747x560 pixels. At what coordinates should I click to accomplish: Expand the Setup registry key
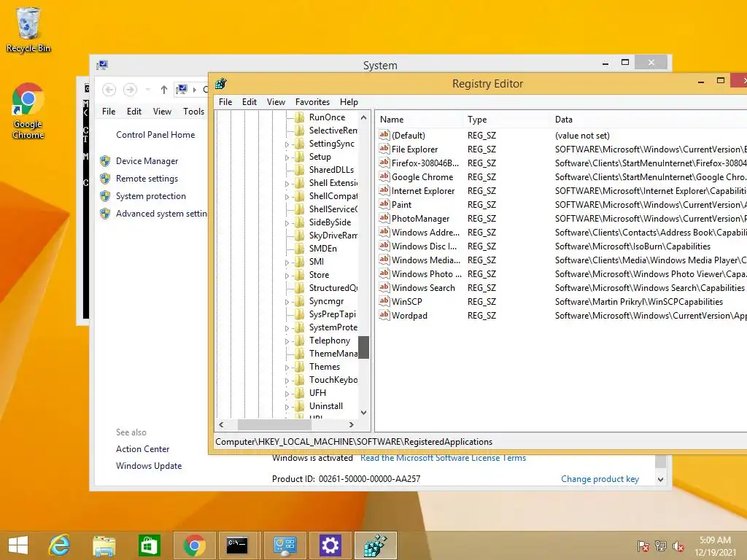[287, 157]
